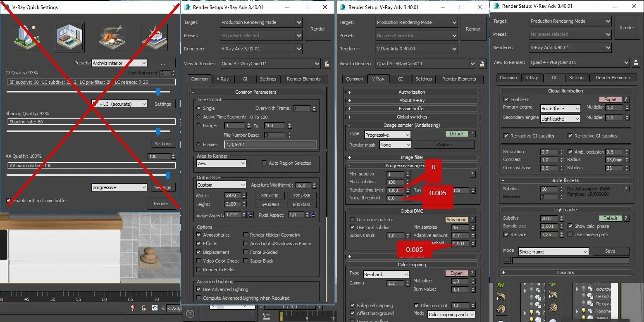Click the 800x600 size preset button

click(x=302, y=204)
